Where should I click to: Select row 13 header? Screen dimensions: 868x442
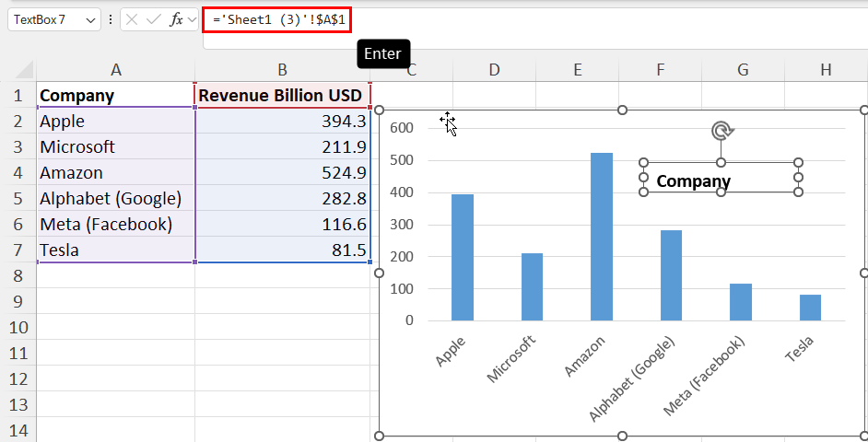(x=18, y=405)
